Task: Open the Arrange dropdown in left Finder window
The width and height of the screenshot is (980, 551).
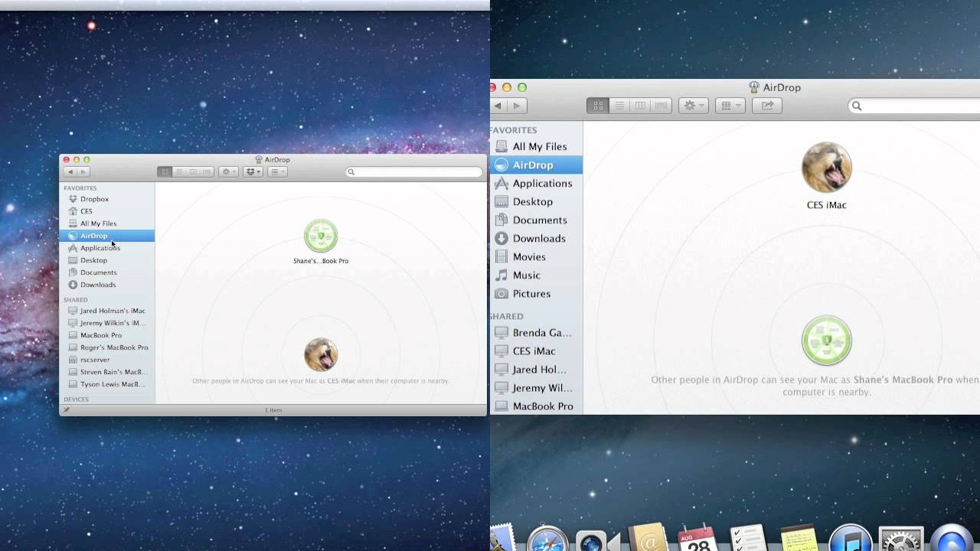Action: pyautogui.click(x=277, y=172)
